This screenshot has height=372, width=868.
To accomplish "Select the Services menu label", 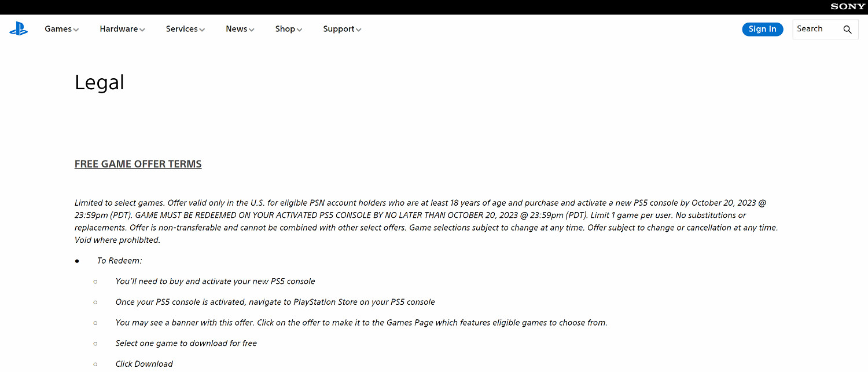I will (x=182, y=29).
